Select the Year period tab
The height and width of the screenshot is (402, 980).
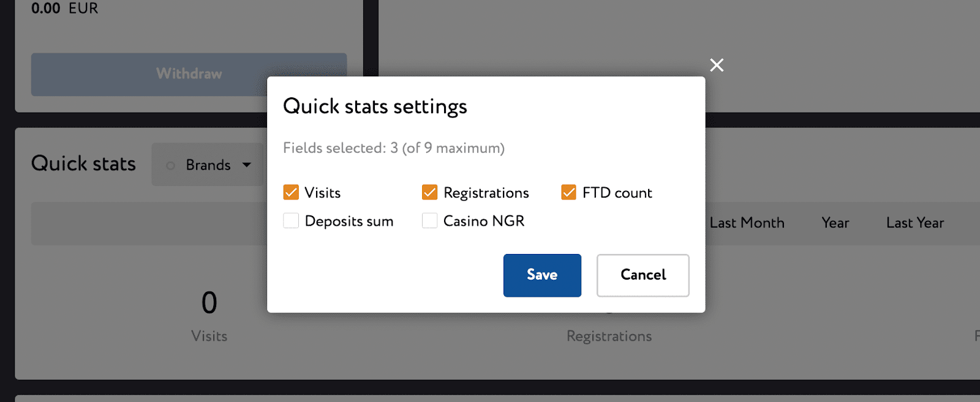coord(835,223)
